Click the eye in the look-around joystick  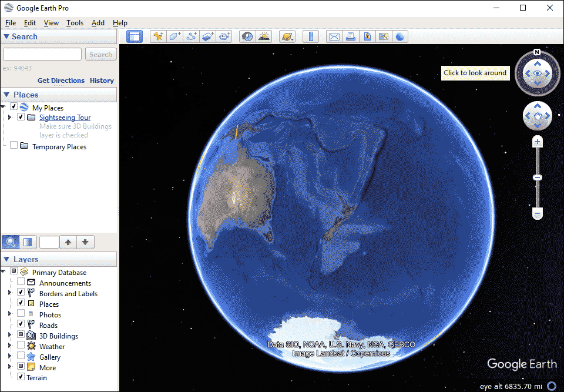pyautogui.click(x=538, y=73)
